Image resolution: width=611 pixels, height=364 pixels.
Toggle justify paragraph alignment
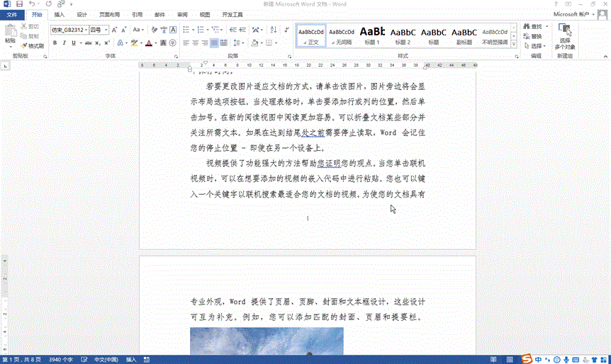click(x=214, y=43)
